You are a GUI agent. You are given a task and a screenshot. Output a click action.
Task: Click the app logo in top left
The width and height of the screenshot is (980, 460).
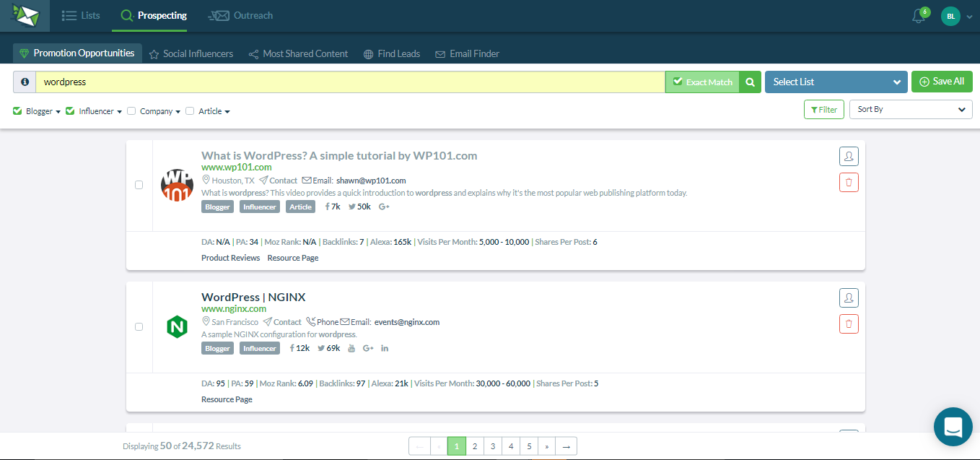pos(25,15)
